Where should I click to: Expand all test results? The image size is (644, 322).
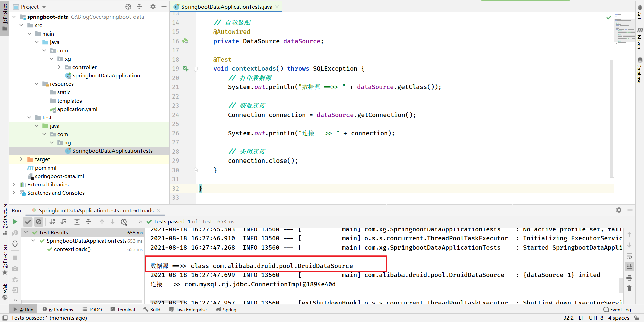77,222
